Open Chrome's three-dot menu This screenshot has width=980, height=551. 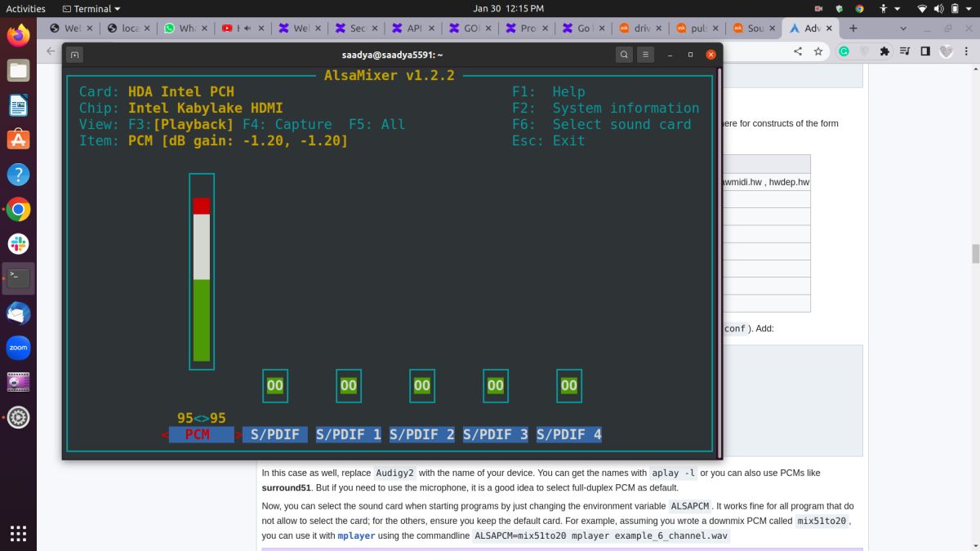(x=968, y=51)
